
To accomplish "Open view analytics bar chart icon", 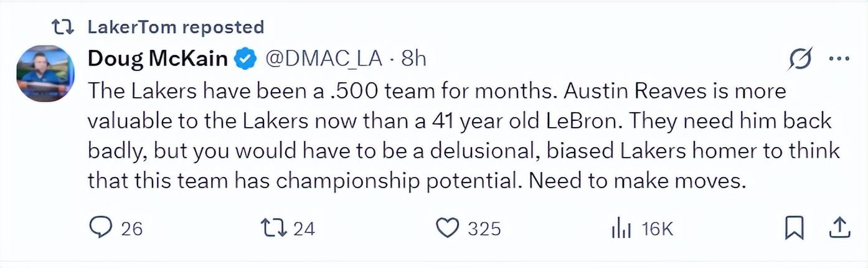I will 621,229.
